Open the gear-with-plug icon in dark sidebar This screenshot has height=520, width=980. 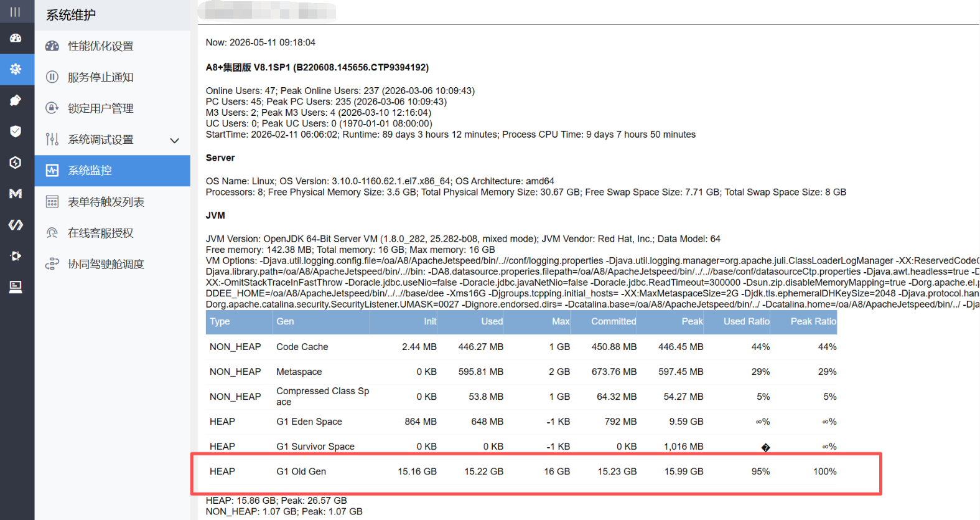[16, 256]
